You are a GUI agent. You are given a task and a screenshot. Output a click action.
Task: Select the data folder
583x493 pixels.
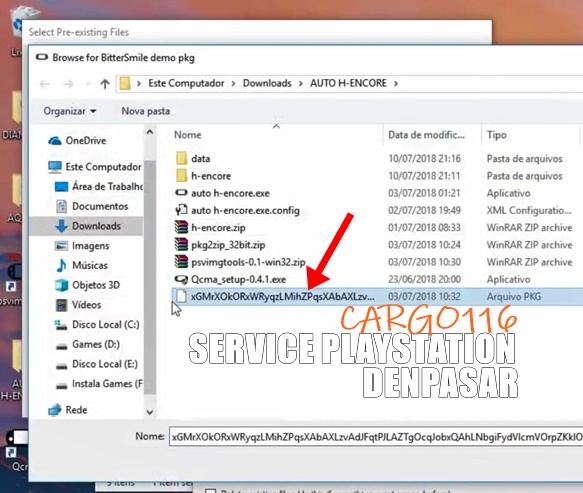201,159
